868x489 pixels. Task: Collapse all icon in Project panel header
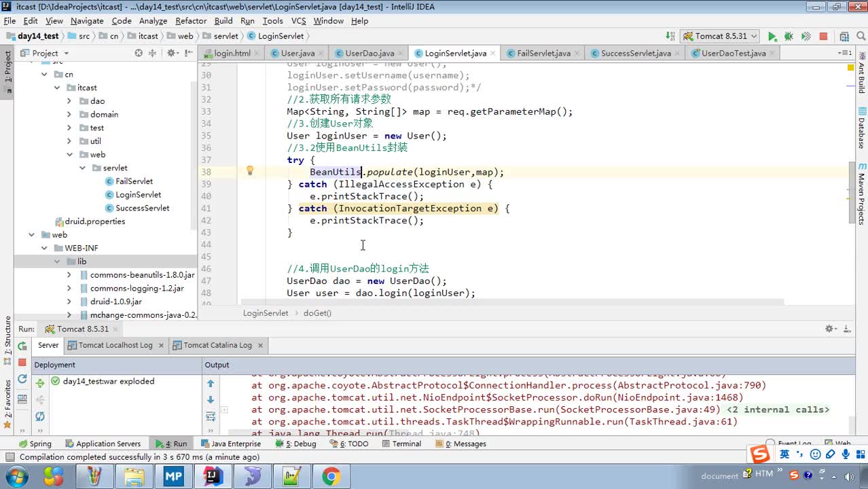click(153, 53)
